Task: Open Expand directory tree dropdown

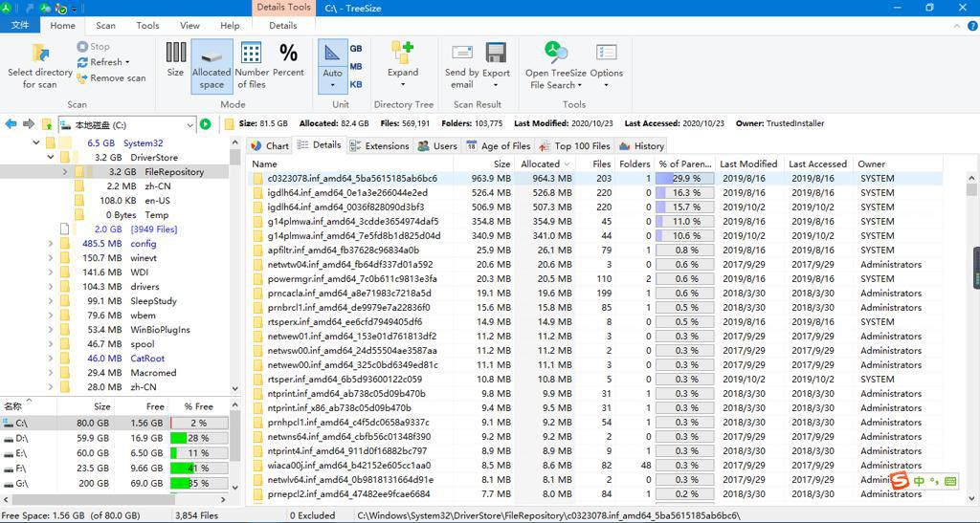Action: pos(403,66)
